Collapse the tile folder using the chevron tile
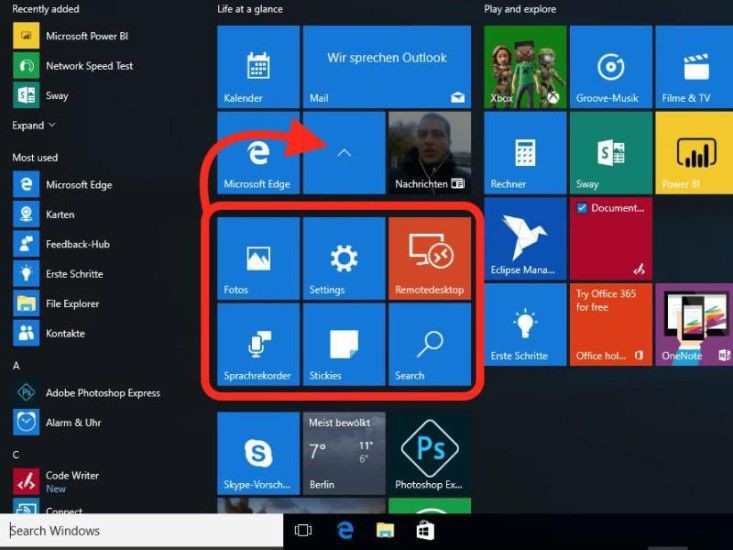 tap(344, 153)
